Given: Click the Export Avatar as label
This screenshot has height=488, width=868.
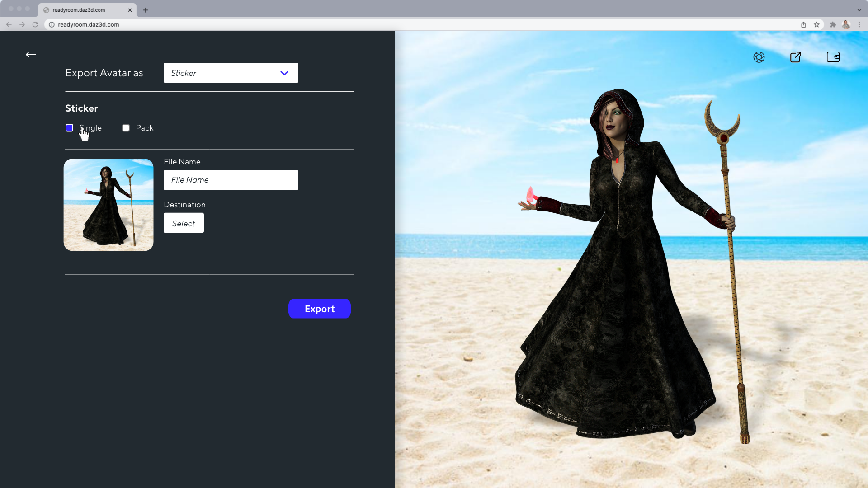Looking at the screenshot, I should [x=104, y=73].
